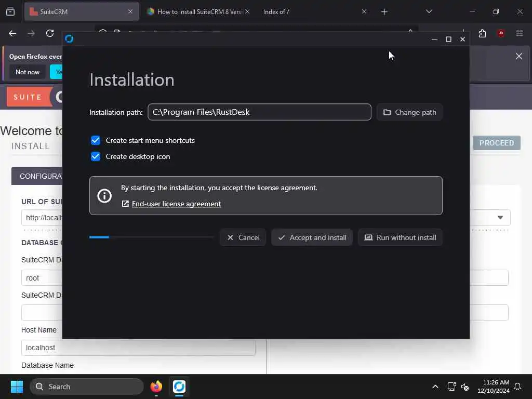Click the network icon in system tray
The width and height of the screenshot is (532, 399).
point(451,387)
